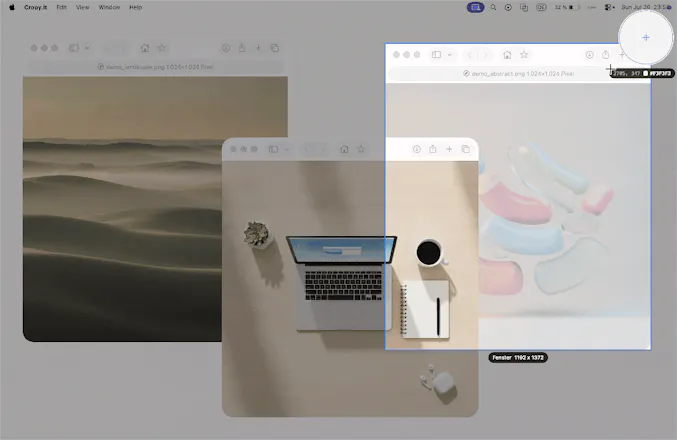Toggle sidebar in the landscape window
The width and height of the screenshot is (677, 440).
[x=74, y=48]
